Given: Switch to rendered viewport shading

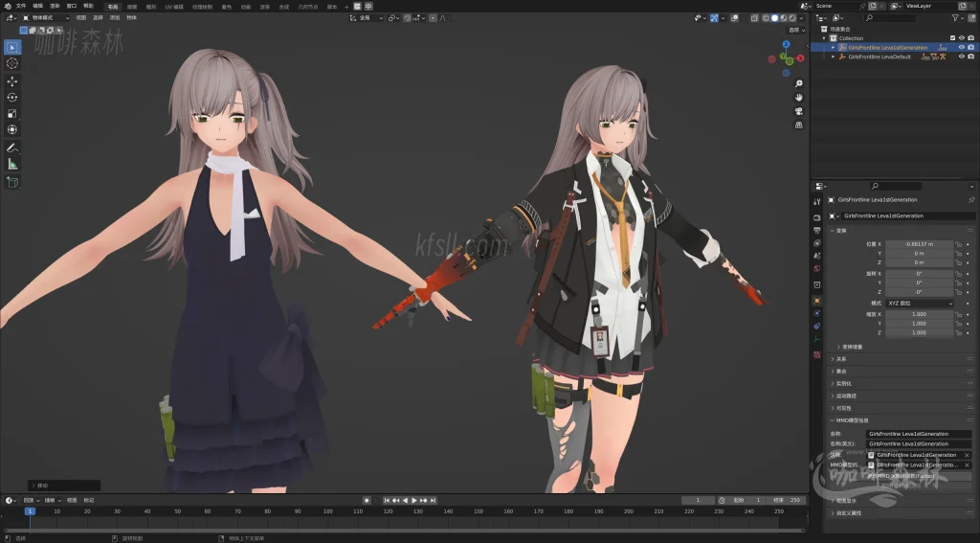Looking at the screenshot, I should [791, 18].
